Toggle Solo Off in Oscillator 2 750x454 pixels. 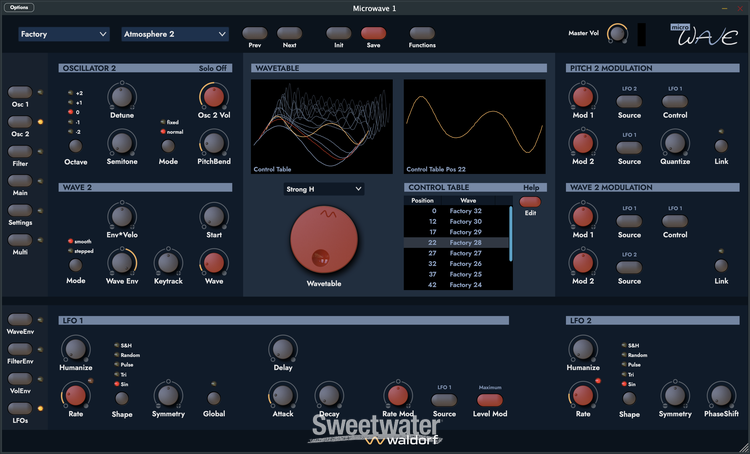[213, 68]
